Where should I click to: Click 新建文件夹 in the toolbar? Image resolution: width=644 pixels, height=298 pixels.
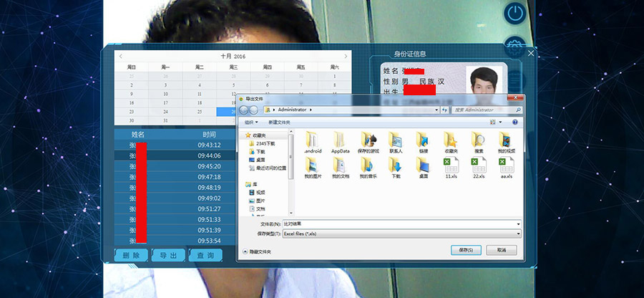tap(281, 122)
